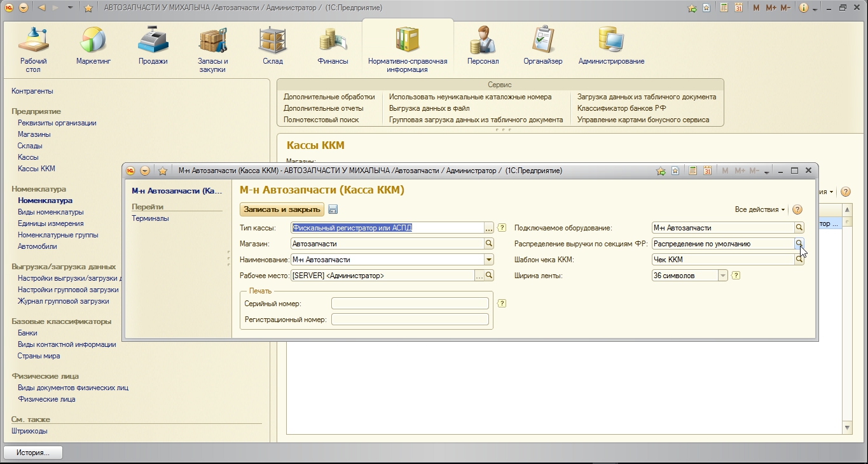Open the Продажи cash register icon
This screenshot has width=868, height=464.
tap(153, 41)
